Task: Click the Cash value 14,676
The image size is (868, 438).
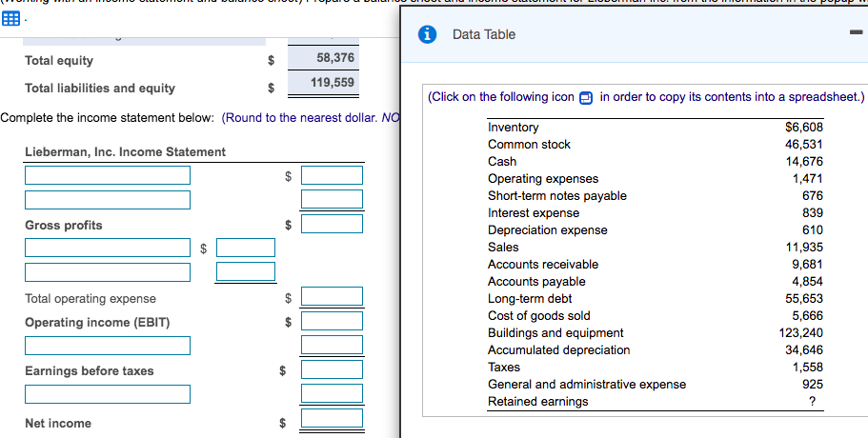Action: click(804, 162)
